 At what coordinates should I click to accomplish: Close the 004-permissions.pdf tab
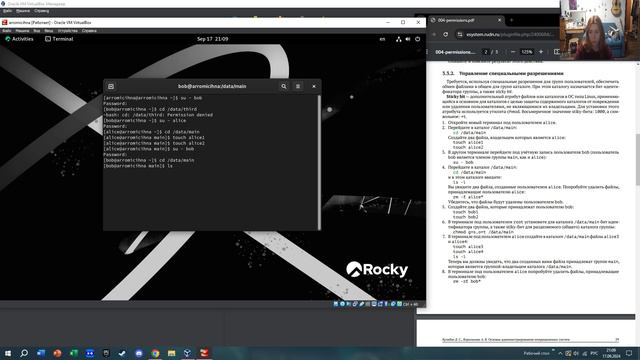coord(499,20)
